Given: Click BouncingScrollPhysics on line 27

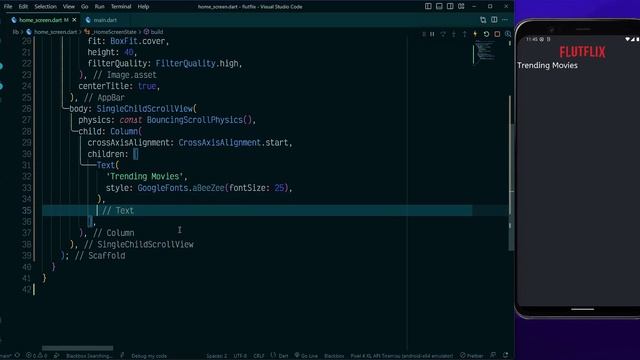Looking at the screenshot, I should [x=195, y=120].
